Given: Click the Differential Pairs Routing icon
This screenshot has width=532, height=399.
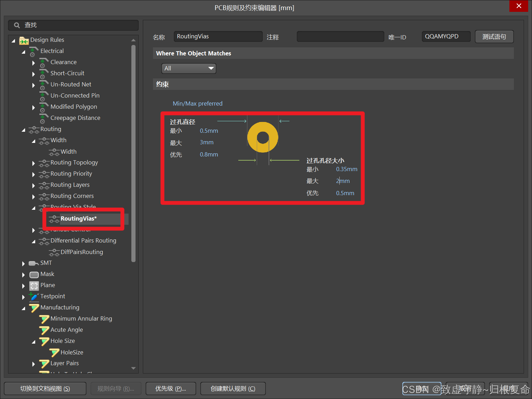Looking at the screenshot, I should 44,241.
